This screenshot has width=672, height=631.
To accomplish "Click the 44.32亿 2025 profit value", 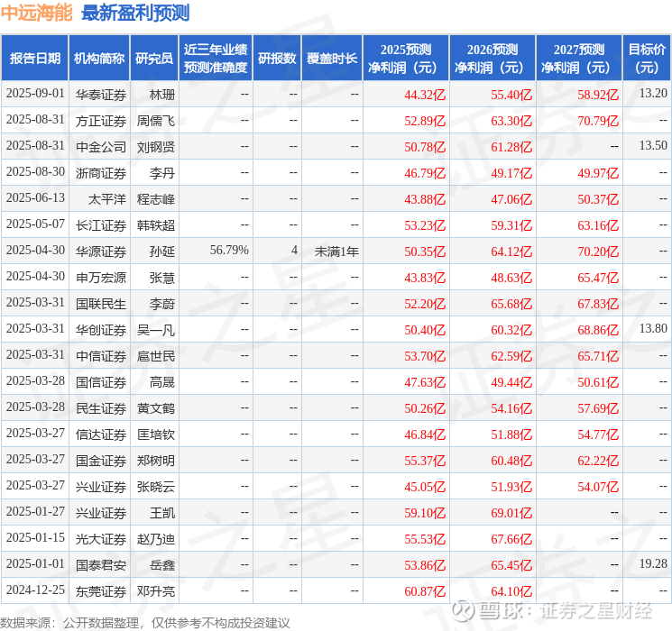I will pyautogui.click(x=425, y=95).
